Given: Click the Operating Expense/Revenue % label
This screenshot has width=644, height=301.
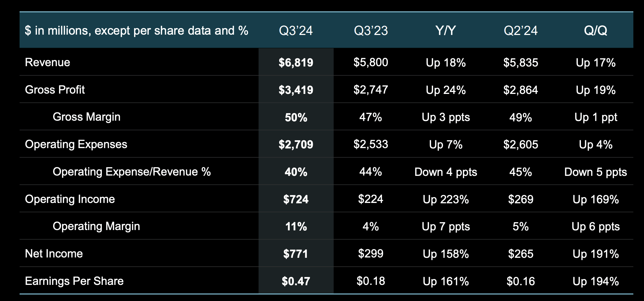Looking at the screenshot, I should click(132, 172).
